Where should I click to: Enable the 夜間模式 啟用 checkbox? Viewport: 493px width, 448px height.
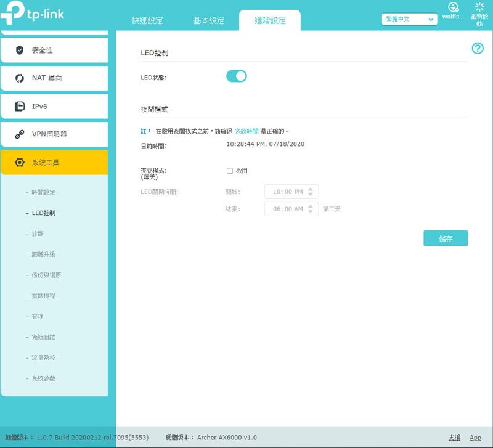230,171
